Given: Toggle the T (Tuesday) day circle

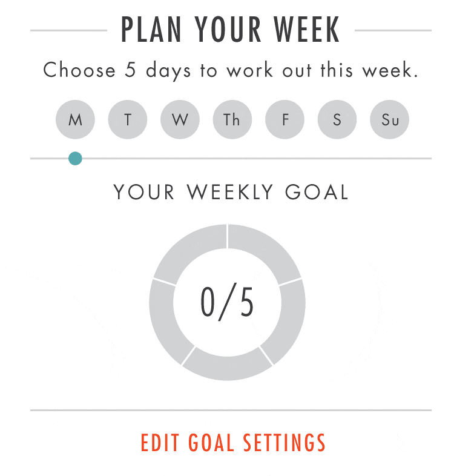Looking at the screenshot, I should pyautogui.click(x=128, y=119).
